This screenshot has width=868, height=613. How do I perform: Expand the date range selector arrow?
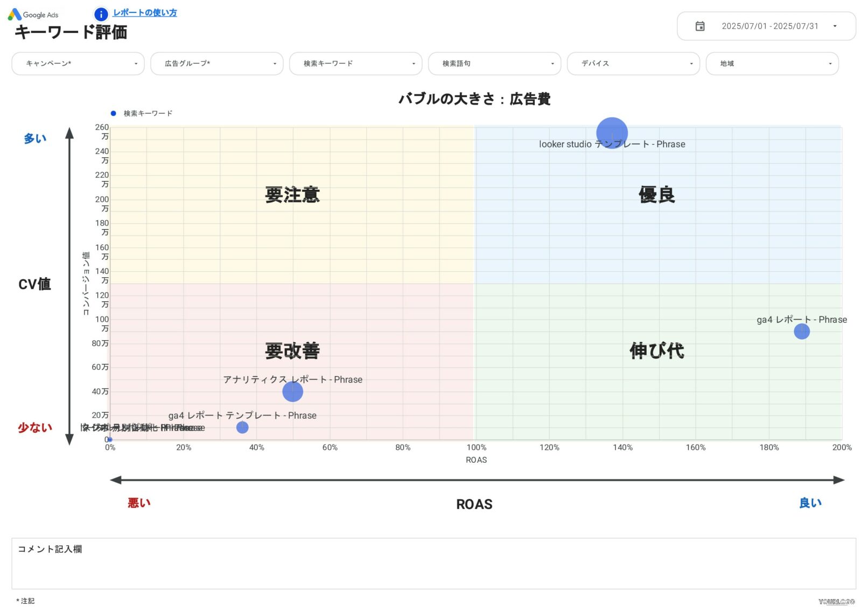coord(835,26)
